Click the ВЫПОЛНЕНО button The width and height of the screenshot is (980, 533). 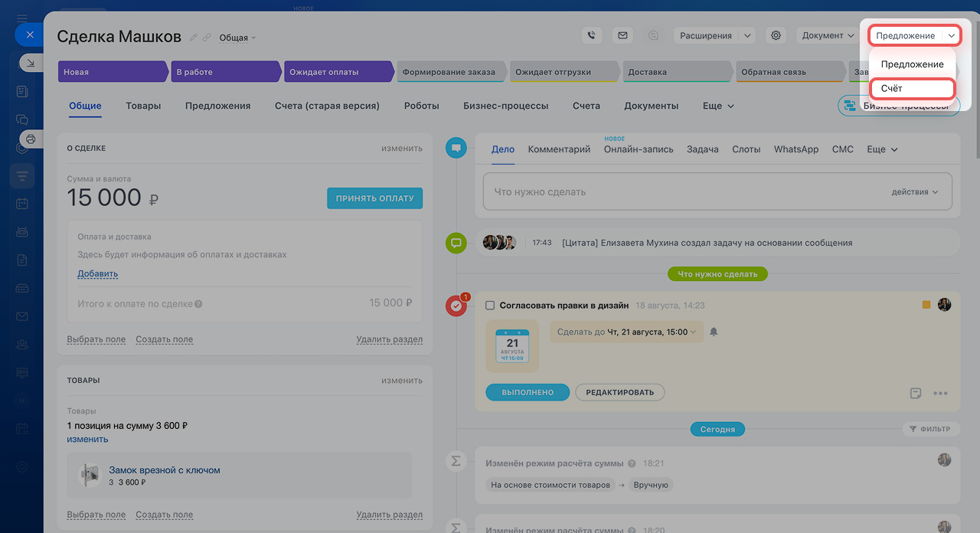tap(528, 392)
